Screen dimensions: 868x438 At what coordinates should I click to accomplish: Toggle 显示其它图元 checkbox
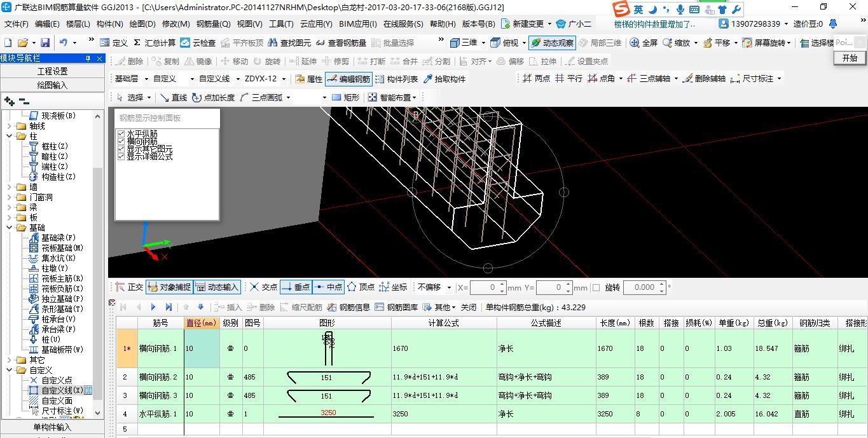click(121, 149)
